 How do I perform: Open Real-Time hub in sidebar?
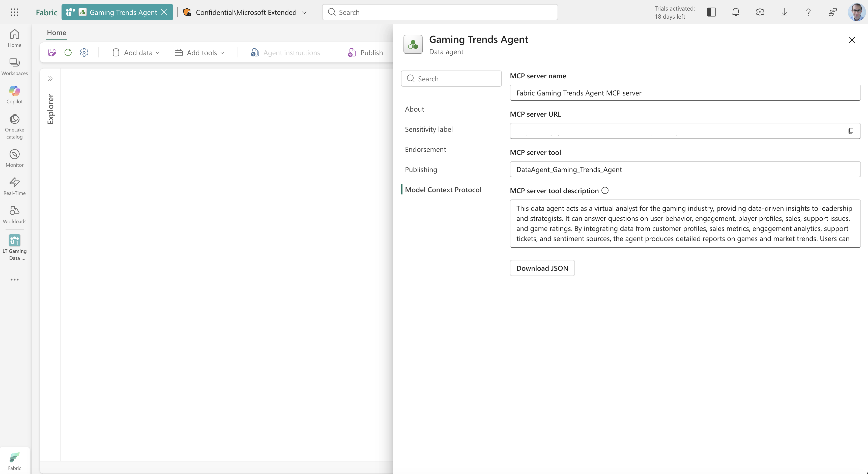(14, 186)
